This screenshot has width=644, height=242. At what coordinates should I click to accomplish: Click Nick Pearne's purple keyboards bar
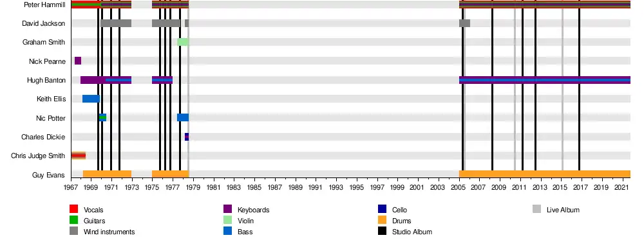tap(78, 61)
